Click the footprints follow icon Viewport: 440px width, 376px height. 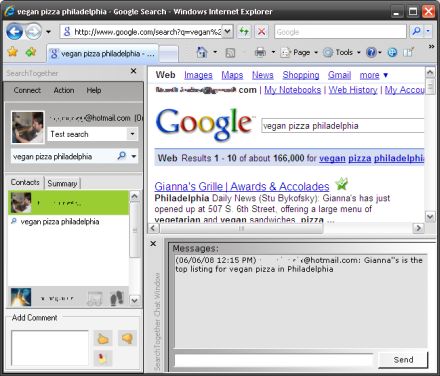117,298
